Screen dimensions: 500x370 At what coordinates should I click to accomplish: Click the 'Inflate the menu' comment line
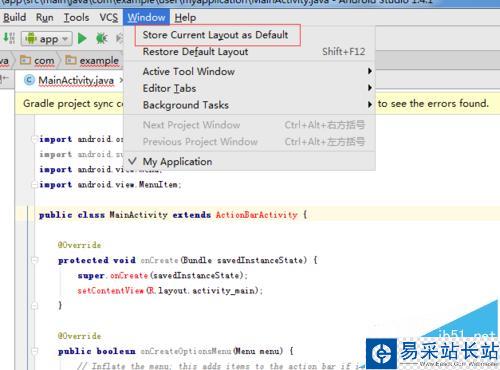220,366
